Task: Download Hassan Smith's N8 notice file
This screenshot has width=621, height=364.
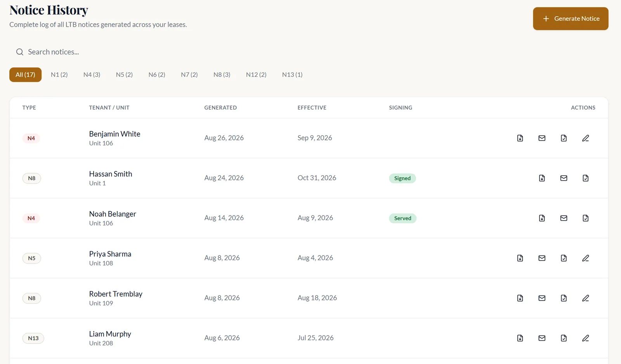Action: (542, 178)
